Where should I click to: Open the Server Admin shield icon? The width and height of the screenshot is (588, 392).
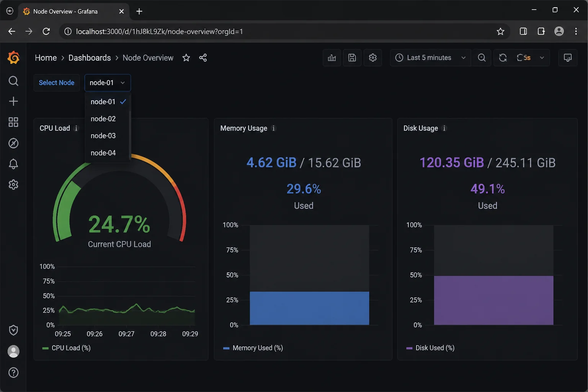pyautogui.click(x=13, y=330)
